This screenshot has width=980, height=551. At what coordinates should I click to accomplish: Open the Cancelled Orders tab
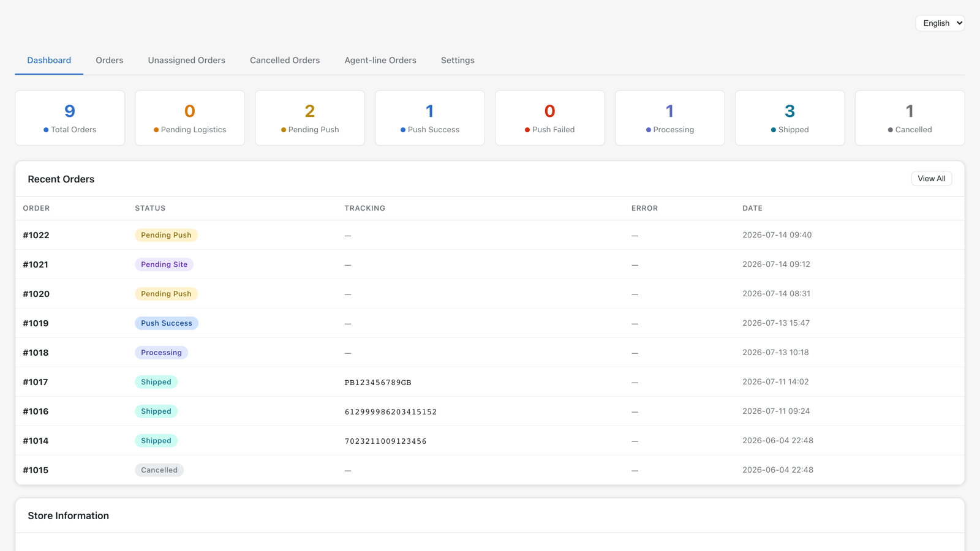(285, 60)
